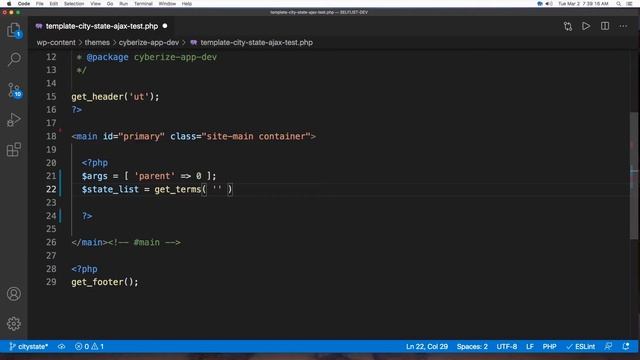Change indentation via Spaces: 2
This screenshot has width=640, height=360.
coord(472,347)
